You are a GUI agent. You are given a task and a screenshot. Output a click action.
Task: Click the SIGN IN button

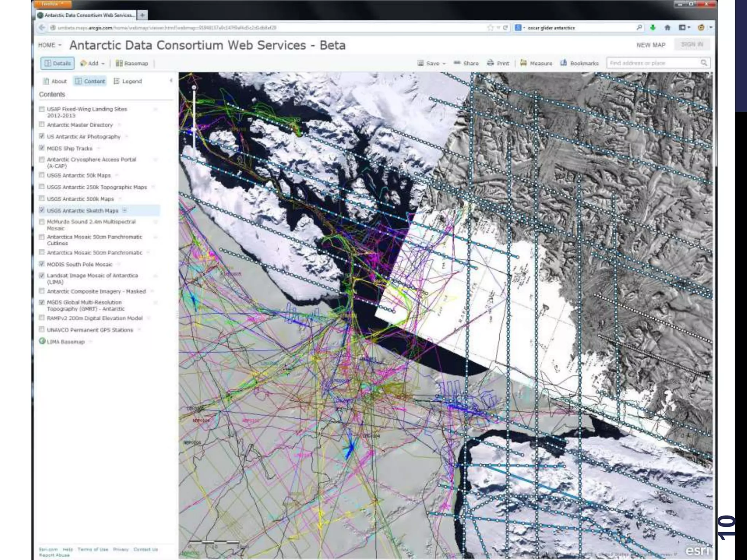pos(692,44)
